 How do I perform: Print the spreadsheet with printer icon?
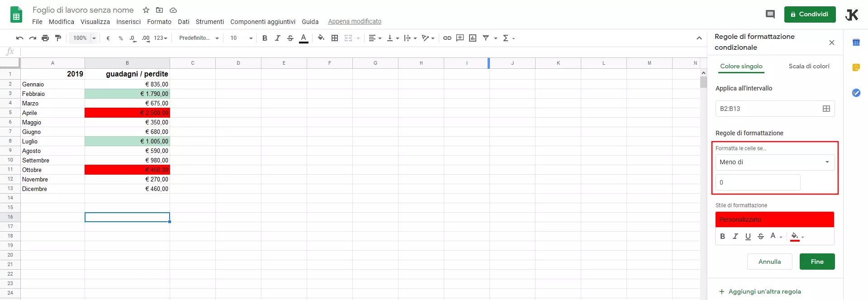pyautogui.click(x=45, y=38)
